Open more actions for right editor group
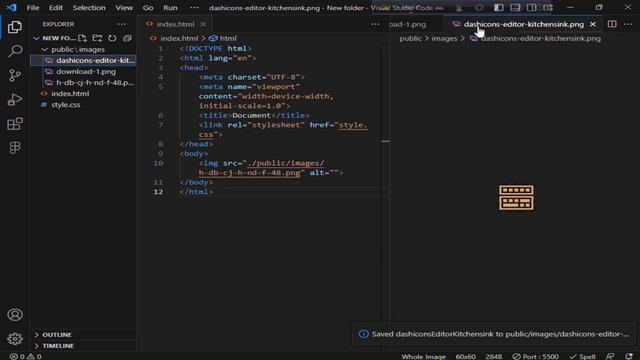Image resolution: width=640 pixels, height=360 pixels. coord(628,24)
